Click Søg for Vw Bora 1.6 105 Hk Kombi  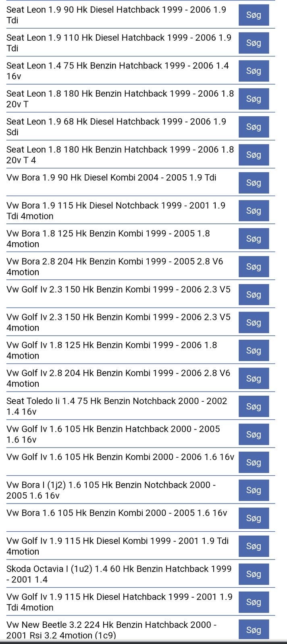pos(254,518)
